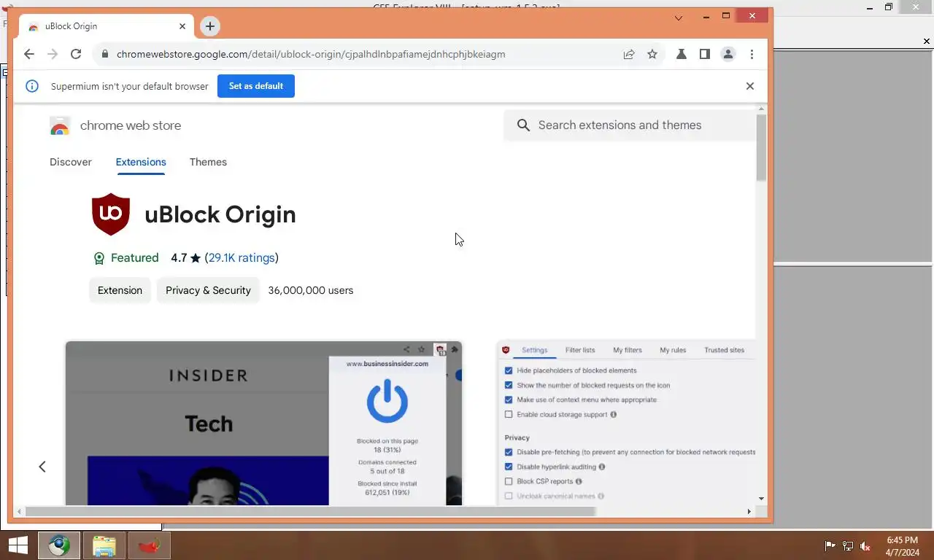Click info icon beside cloud storage support
The width and height of the screenshot is (934, 560).
pos(613,414)
